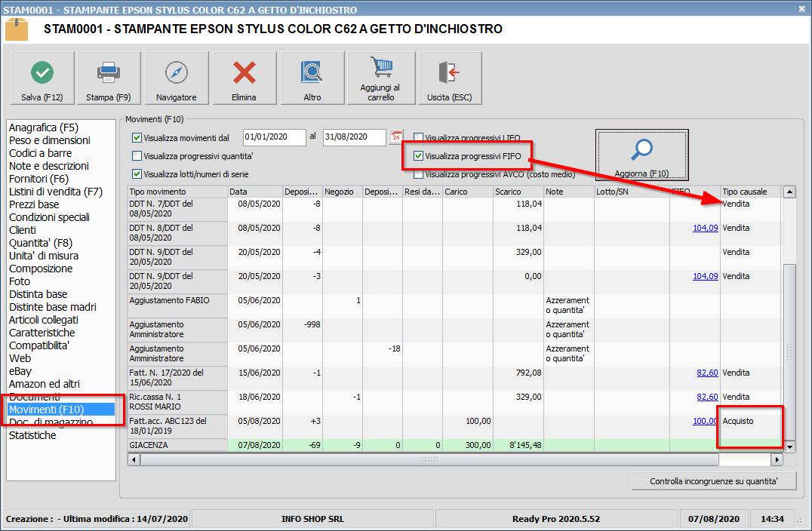Add item via Aggiungi al carrello

pos(381,78)
